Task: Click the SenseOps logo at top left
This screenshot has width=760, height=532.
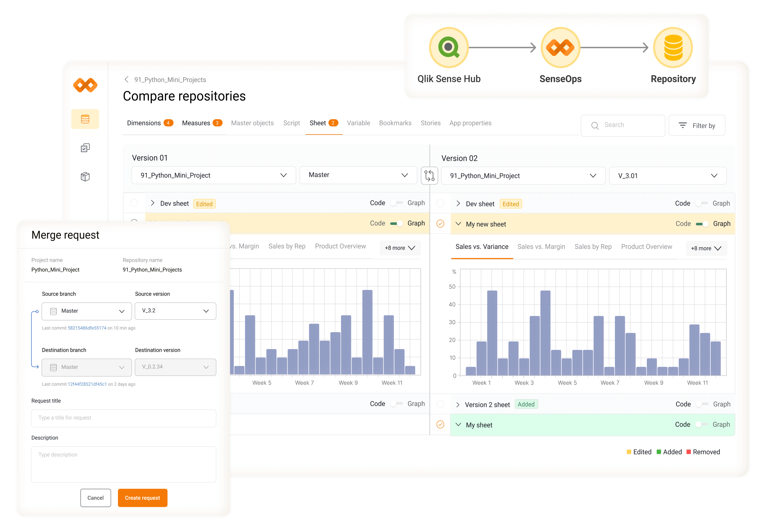Action: 85,85
